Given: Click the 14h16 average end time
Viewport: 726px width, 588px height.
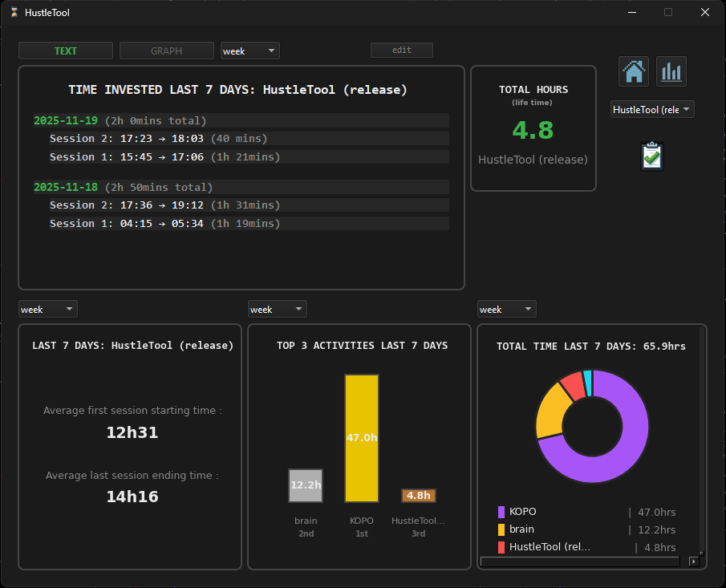Looking at the screenshot, I should click(x=132, y=497).
